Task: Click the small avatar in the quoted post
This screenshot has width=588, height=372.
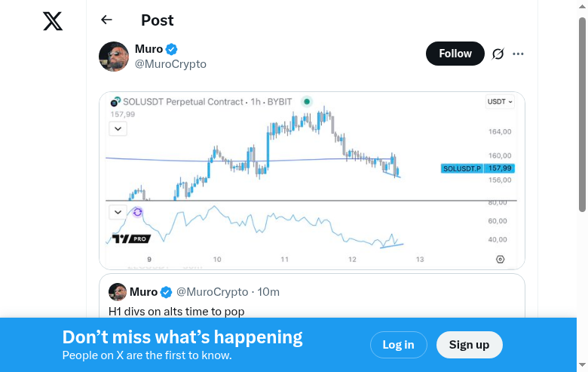Action: pos(118,292)
